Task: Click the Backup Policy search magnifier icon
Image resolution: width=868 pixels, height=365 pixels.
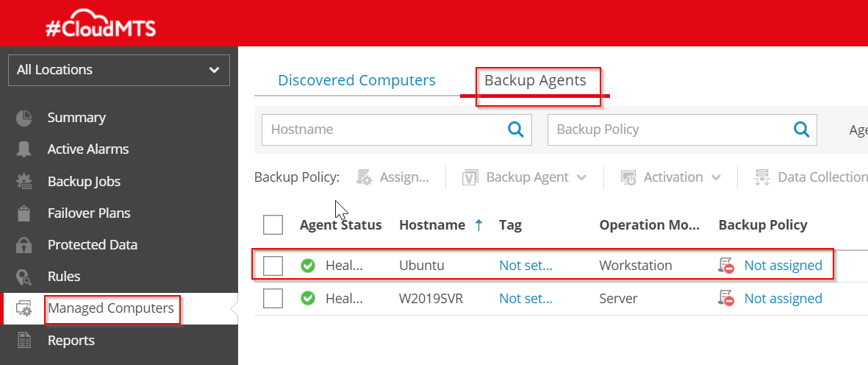Action: coord(801,130)
